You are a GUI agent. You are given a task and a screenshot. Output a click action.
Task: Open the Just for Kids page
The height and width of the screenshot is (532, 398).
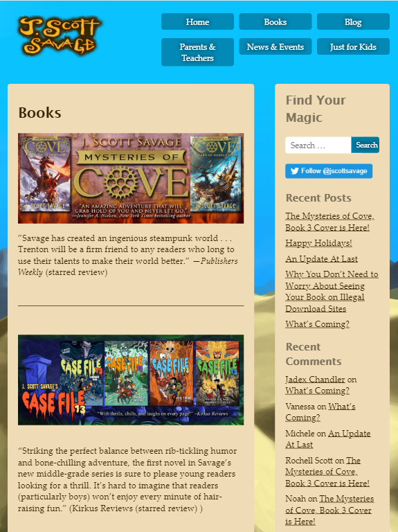(353, 46)
